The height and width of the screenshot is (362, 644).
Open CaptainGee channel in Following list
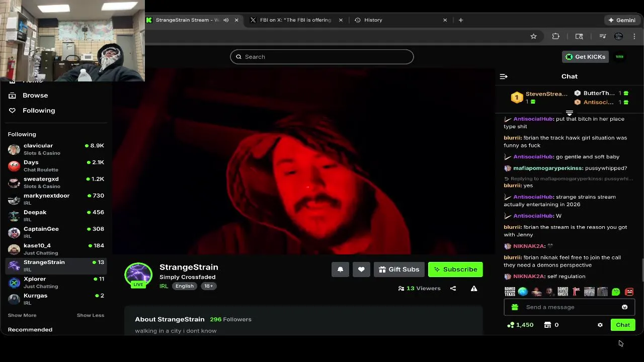click(56, 232)
